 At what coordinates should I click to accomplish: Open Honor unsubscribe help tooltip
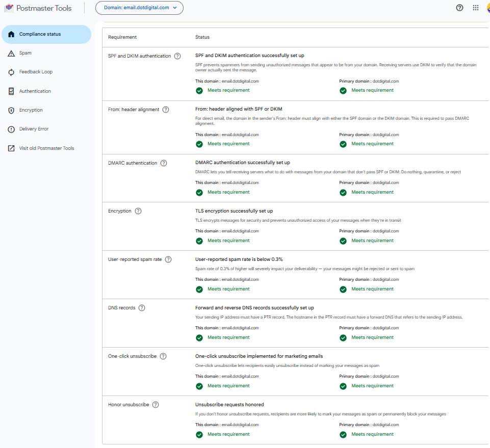[155, 404]
